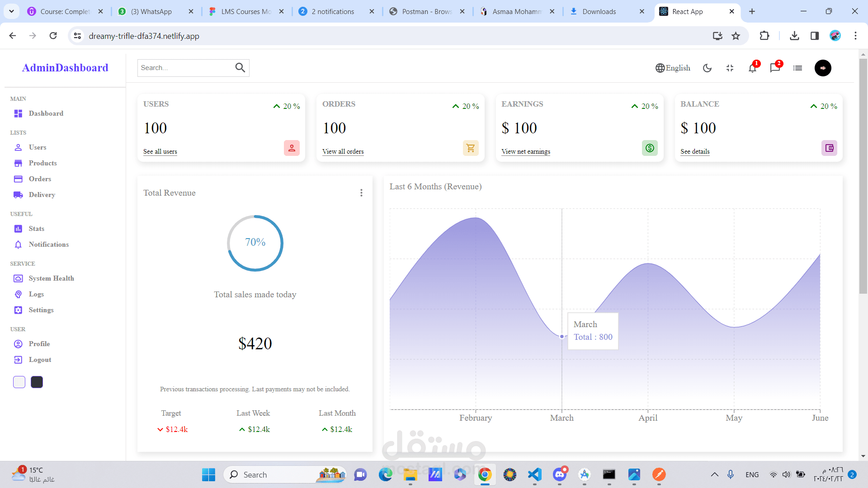Click the shopping cart icon on Orders card
The image size is (868, 488).
click(x=471, y=148)
